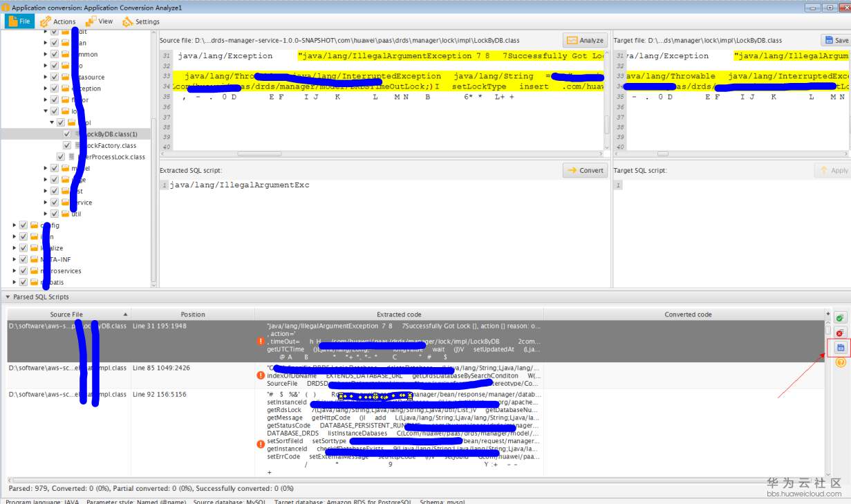Open the View menu
This screenshot has height=504, width=851.
pos(100,21)
